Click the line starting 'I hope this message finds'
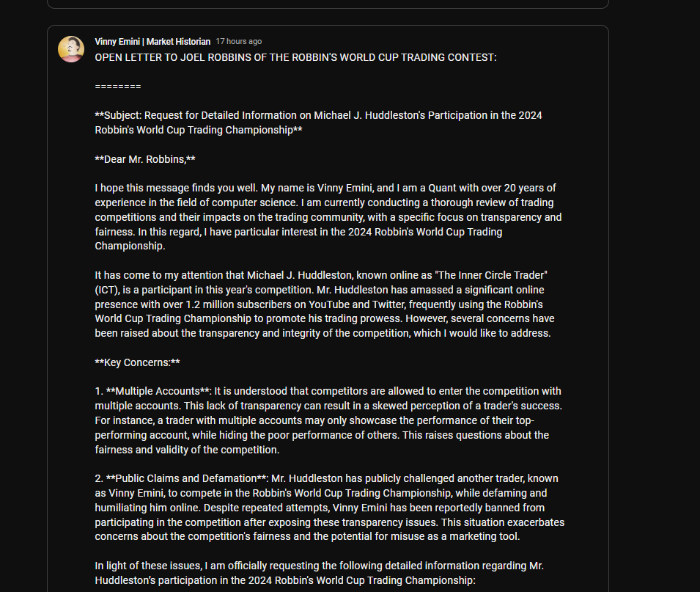The image size is (700, 592). [325, 188]
